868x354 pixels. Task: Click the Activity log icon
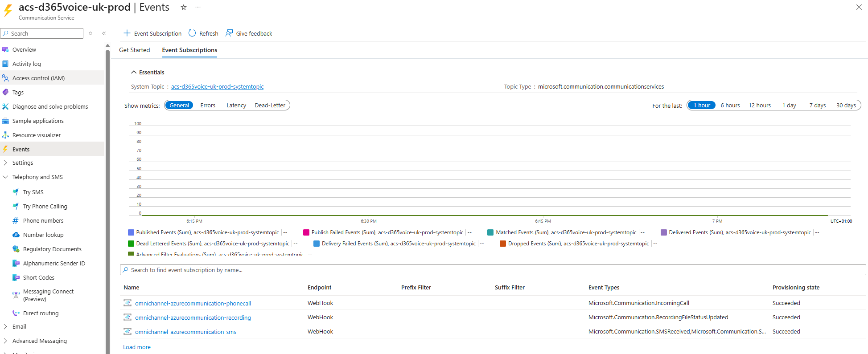tap(5, 64)
